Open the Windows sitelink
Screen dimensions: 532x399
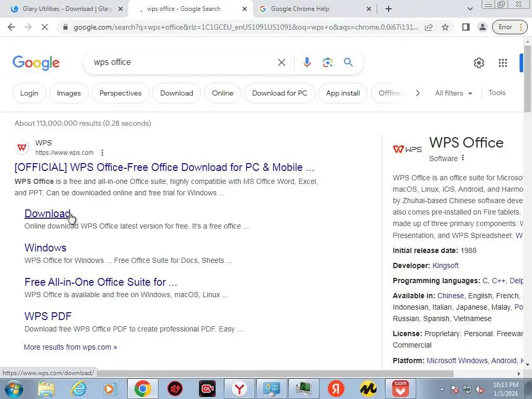tap(46, 248)
